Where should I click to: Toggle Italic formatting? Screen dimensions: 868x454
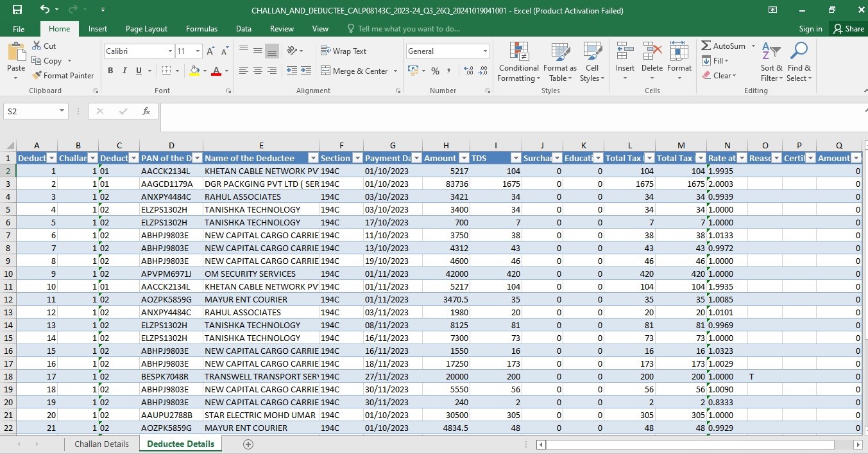coord(124,71)
